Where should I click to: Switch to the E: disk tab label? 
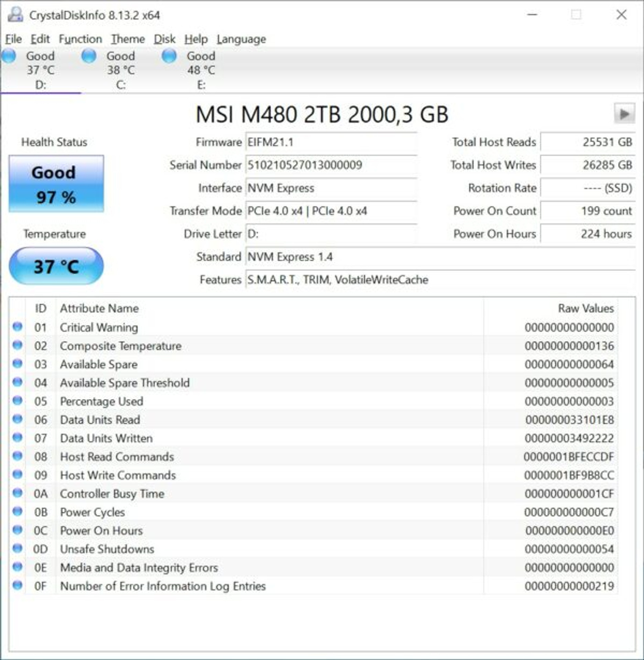coord(201,85)
